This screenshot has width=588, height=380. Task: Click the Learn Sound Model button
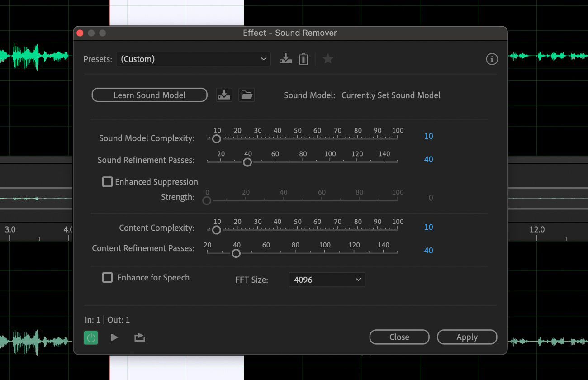click(x=149, y=95)
